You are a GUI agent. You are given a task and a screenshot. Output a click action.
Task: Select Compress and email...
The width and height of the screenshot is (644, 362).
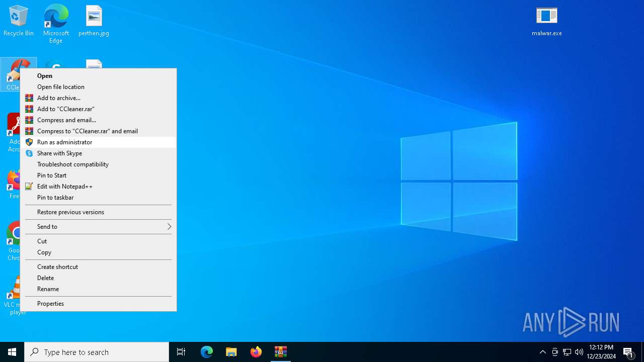98,120
